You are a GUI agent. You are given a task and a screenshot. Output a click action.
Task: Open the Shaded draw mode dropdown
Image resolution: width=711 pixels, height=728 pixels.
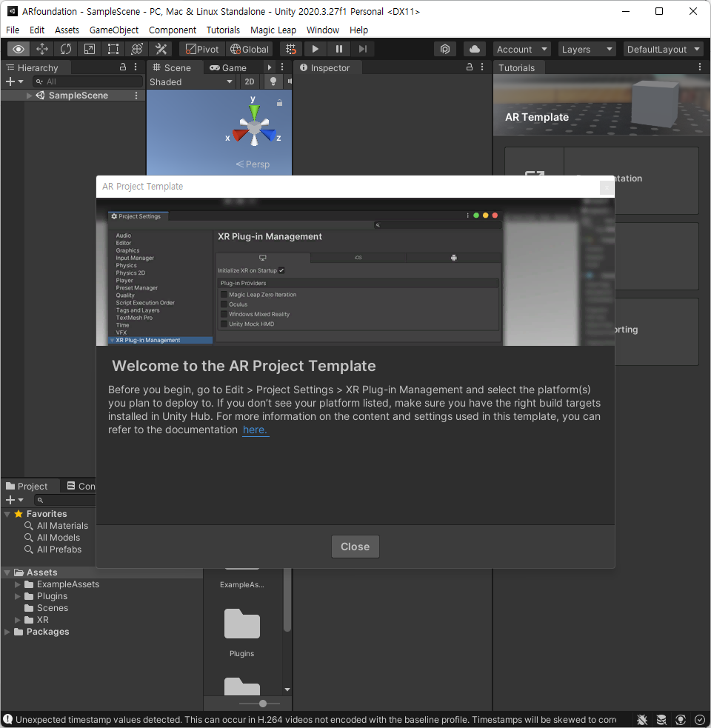pos(191,81)
